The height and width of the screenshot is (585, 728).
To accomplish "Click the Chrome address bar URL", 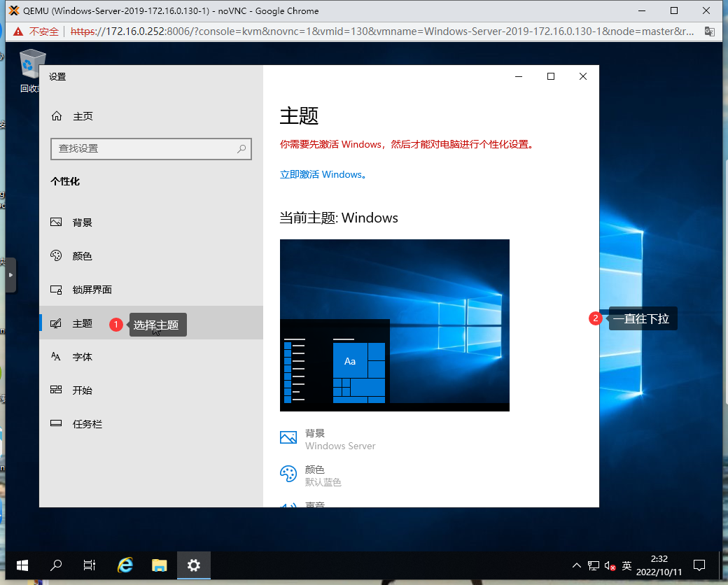I will pos(381,31).
